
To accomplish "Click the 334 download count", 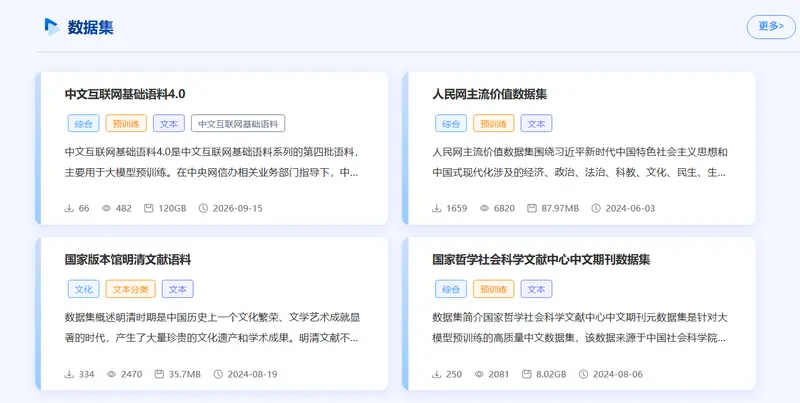I will (x=87, y=374).
